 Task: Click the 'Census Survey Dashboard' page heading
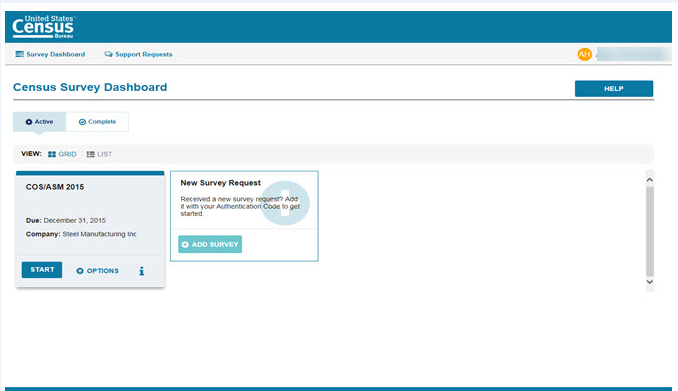point(90,87)
